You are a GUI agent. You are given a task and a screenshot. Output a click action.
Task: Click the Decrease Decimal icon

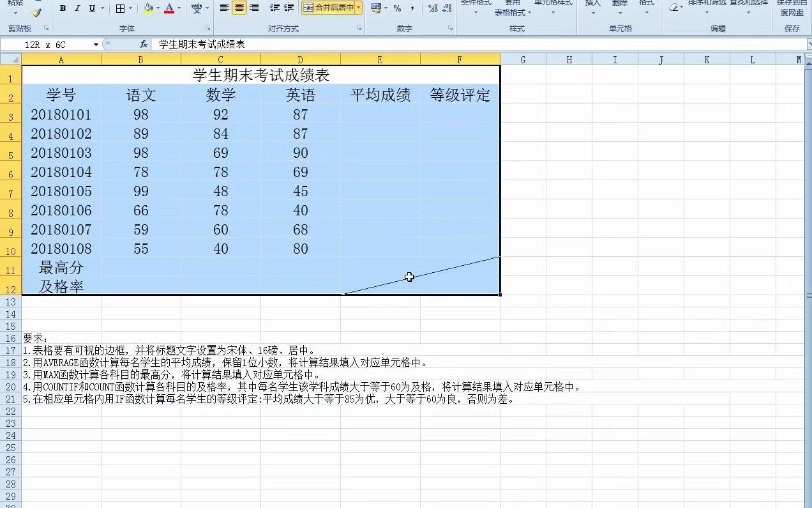447,8
